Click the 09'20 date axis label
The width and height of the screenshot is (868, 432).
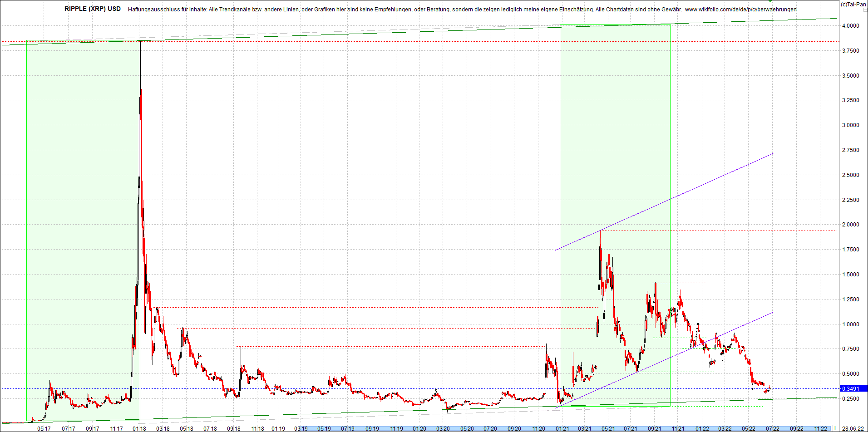pyautogui.click(x=514, y=428)
